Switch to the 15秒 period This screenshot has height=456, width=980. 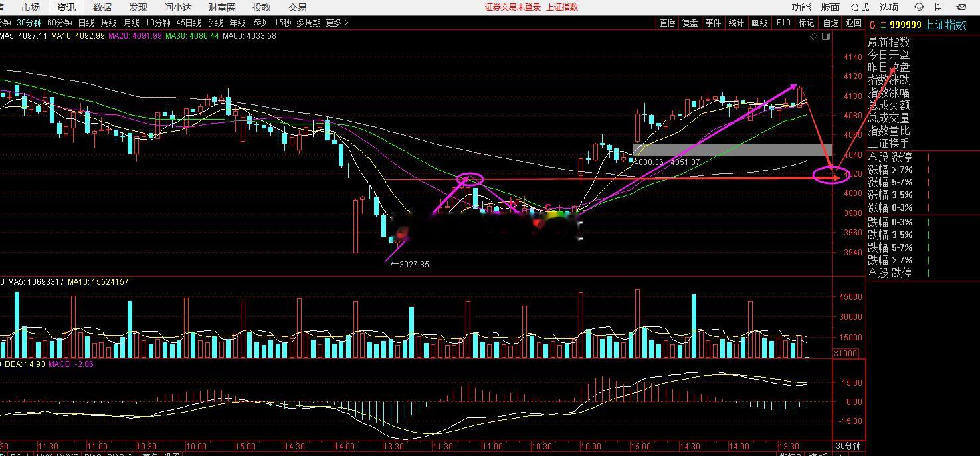tap(283, 23)
